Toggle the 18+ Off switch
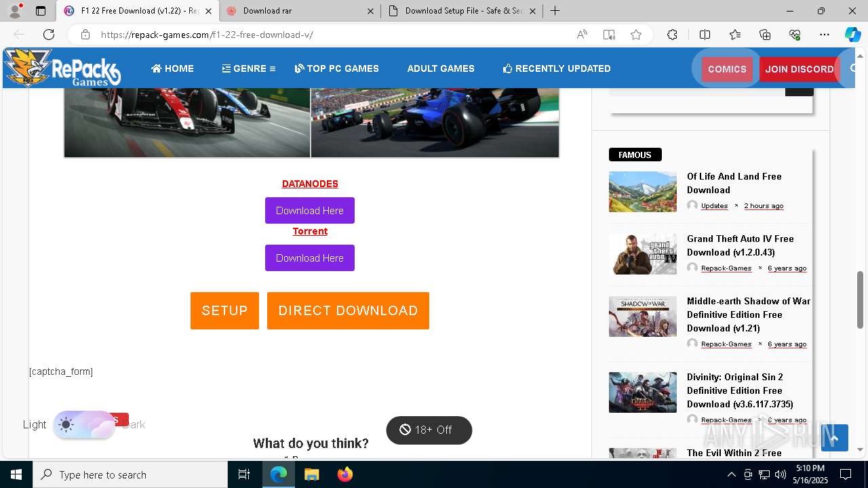 click(x=429, y=430)
